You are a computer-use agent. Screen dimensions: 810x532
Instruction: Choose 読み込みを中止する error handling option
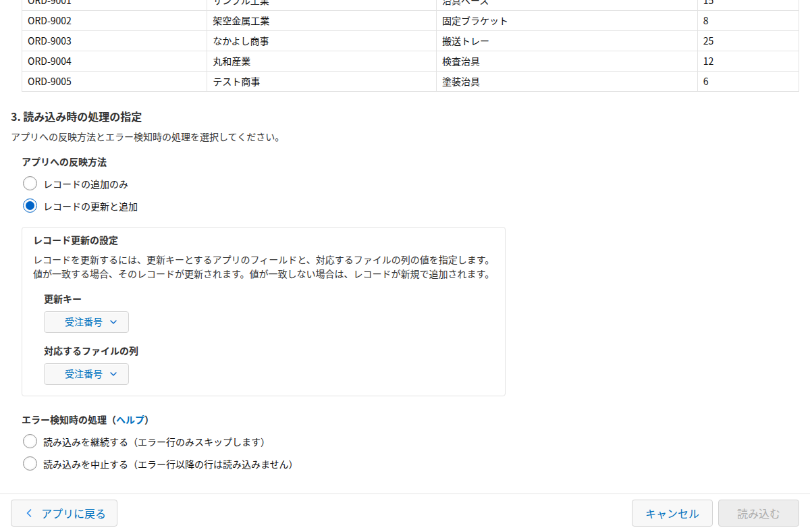pyautogui.click(x=30, y=464)
